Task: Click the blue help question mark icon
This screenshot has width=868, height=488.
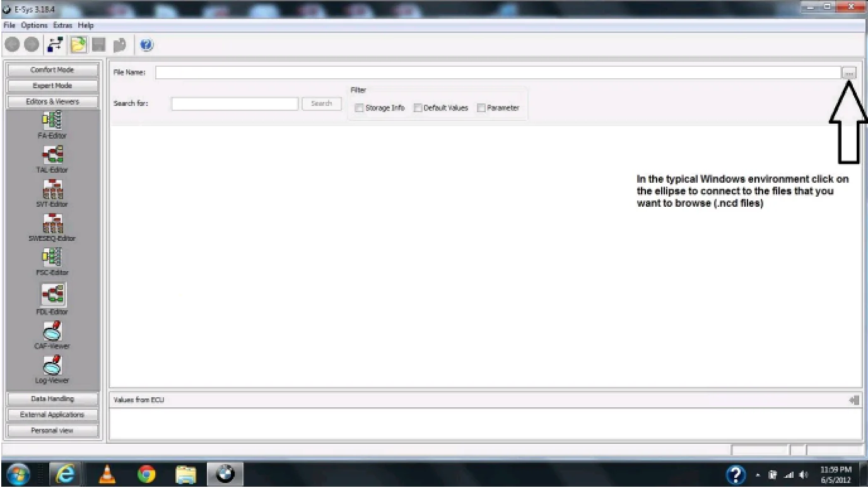Action: pyautogui.click(x=146, y=45)
